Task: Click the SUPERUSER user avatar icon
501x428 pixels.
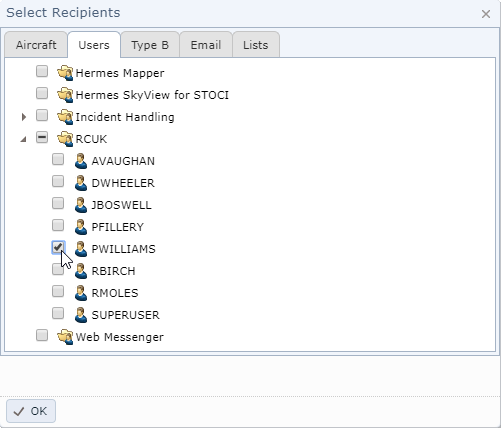Action: [81, 315]
